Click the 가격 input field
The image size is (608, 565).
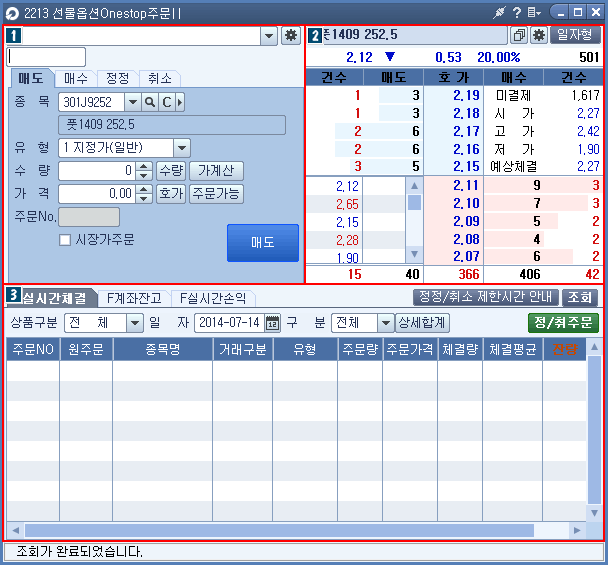pos(97,194)
